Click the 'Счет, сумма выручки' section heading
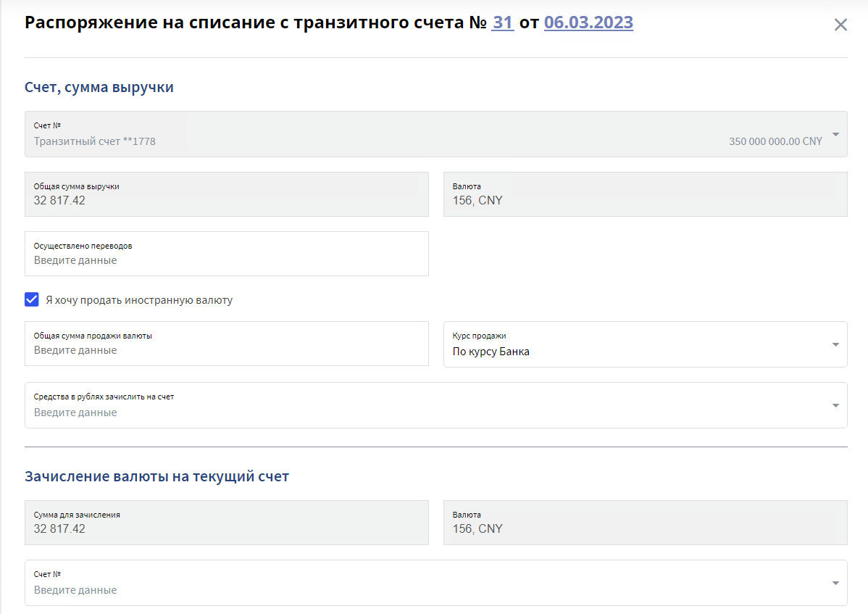The height and width of the screenshot is (614, 868). point(99,88)
